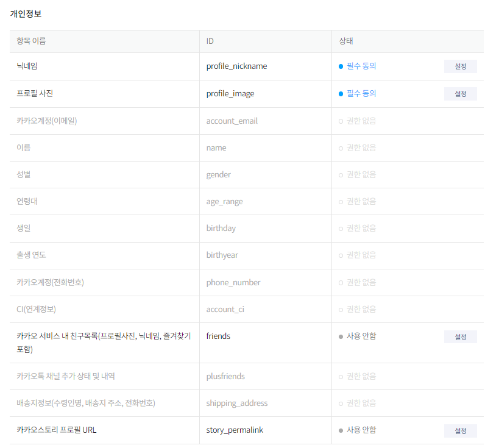Click 권한 없음 status for gender
The image size is (499, 448).
point(358,174)
